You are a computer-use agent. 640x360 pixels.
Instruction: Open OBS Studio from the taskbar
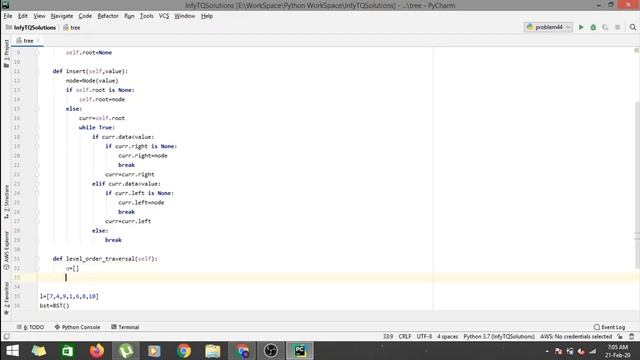(271, 351)
